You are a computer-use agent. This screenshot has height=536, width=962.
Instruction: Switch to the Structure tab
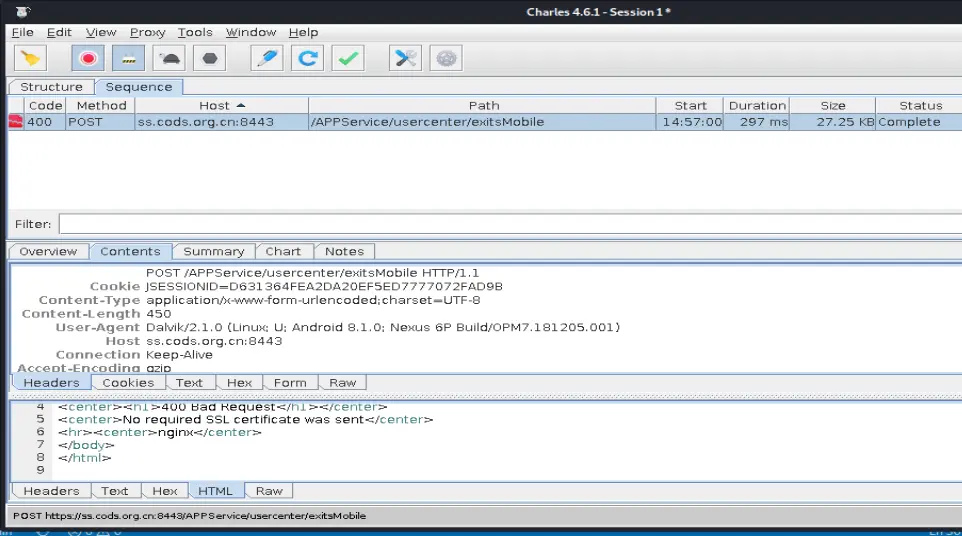point(52,87)
